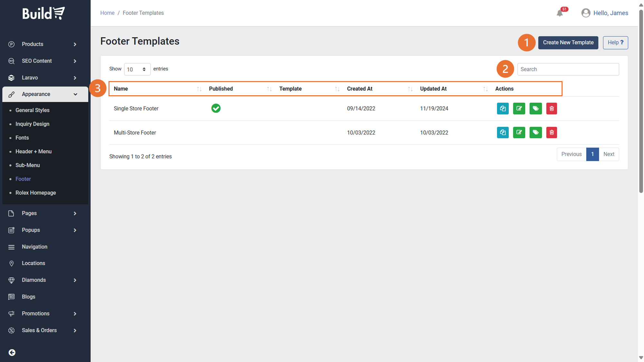Click the green tag icon for Multi-Store Footer
Screen dimensions: 644x362
point(535,133)
